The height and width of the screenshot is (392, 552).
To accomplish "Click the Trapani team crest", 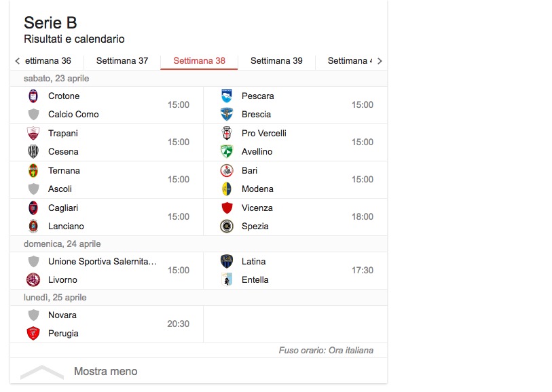I will pyautogui.click(x=33, y=134).
